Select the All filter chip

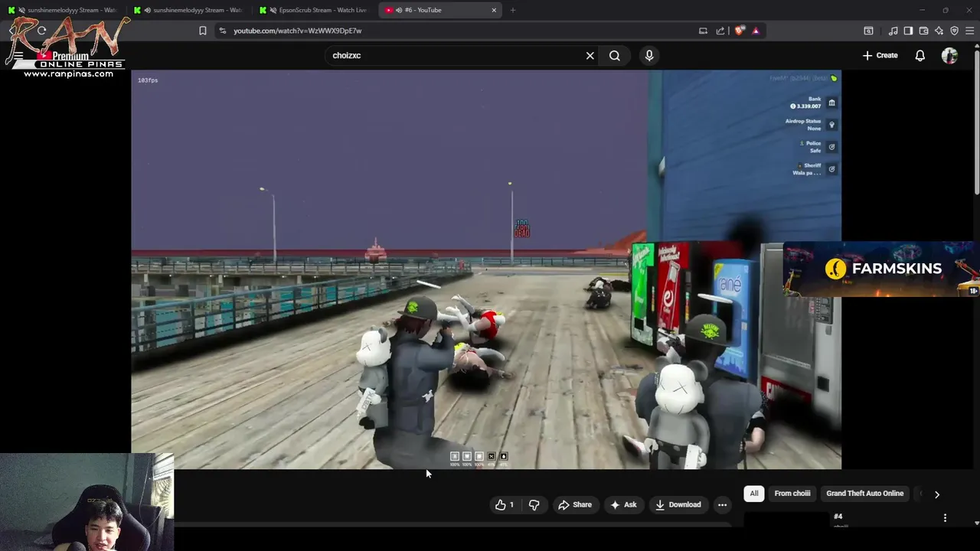[754, 494]
